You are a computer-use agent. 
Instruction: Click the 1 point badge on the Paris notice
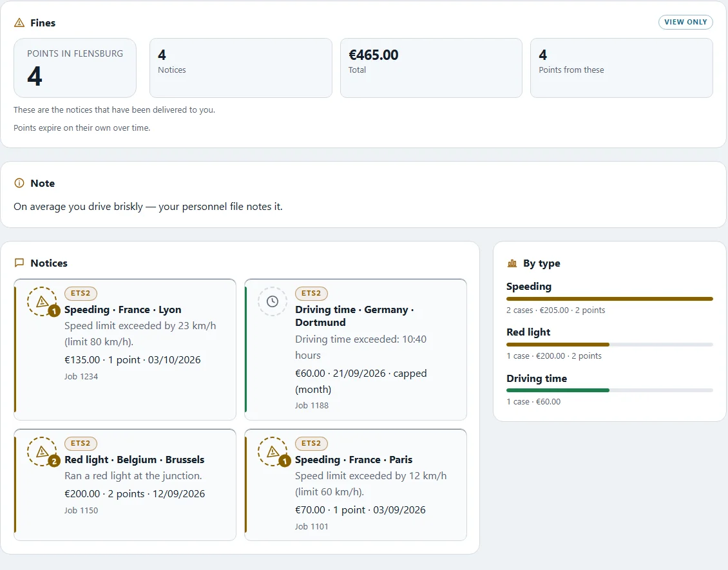point(285,461)
